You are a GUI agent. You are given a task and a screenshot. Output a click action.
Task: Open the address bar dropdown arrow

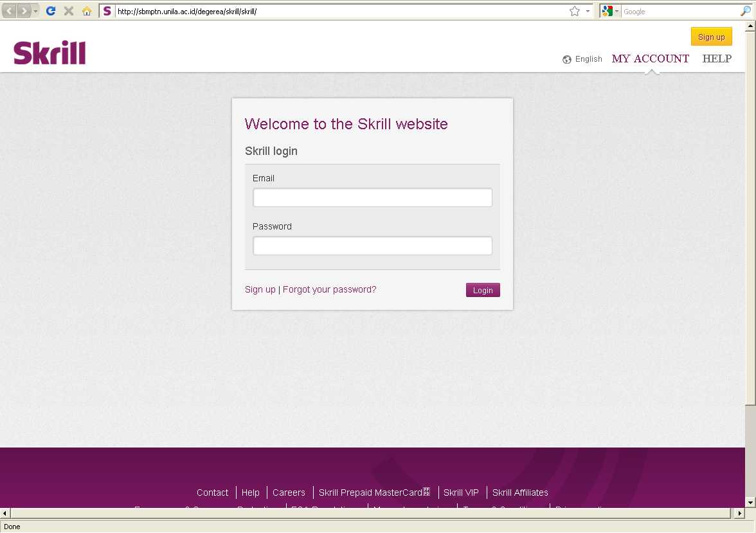pos(588,11)
